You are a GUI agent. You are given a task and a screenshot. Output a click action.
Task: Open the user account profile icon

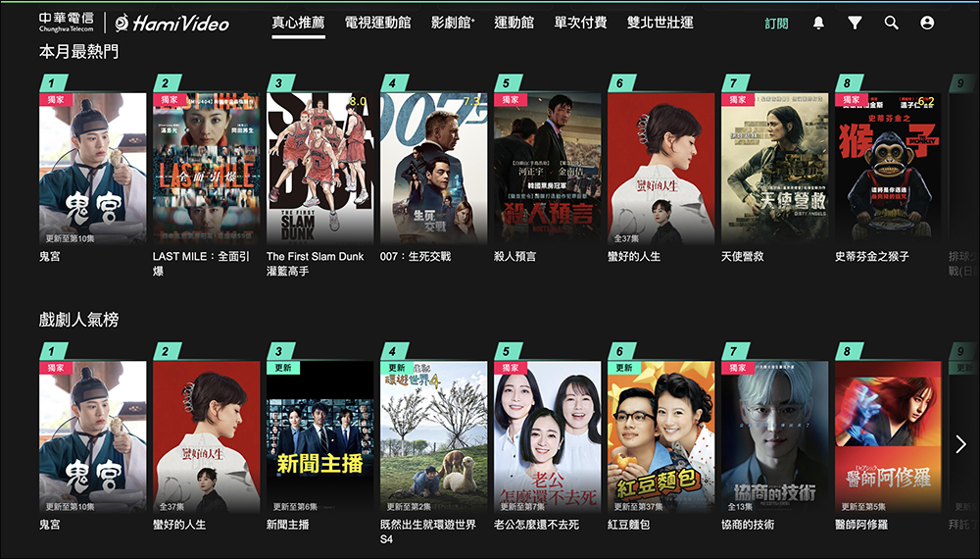click(927, 24)
